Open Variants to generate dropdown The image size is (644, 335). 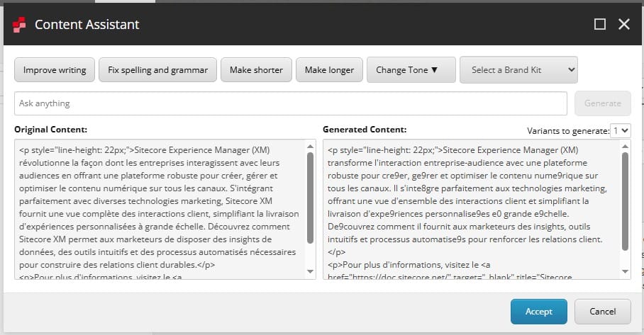click(621, 130)
